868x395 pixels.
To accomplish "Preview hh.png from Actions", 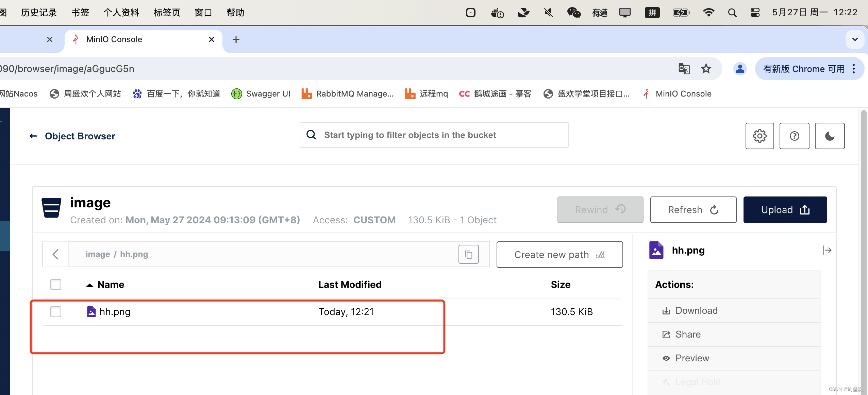I will 734,358.
